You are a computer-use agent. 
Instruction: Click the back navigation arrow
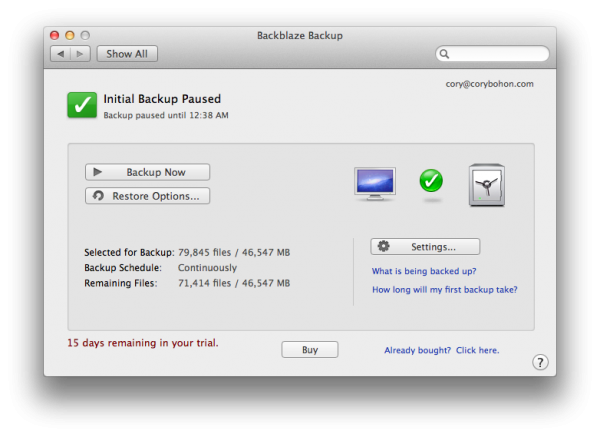coord(61,54)
